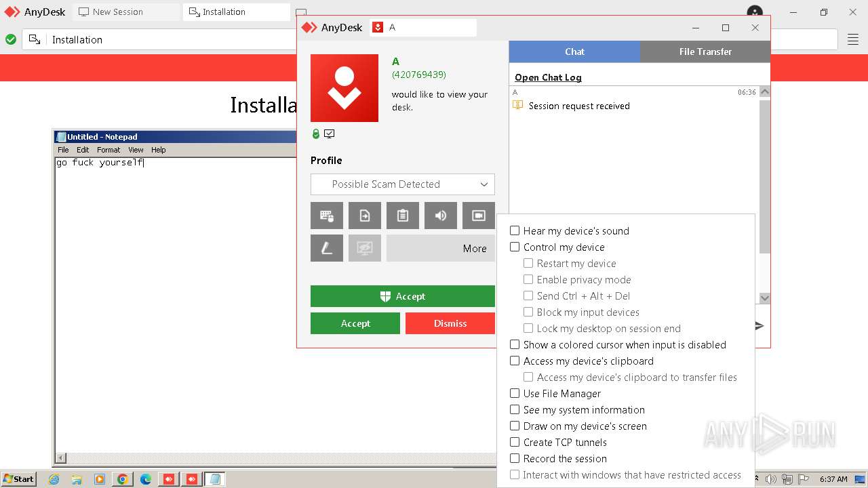Switch to Notepad taskbar item

click(215, 479)
